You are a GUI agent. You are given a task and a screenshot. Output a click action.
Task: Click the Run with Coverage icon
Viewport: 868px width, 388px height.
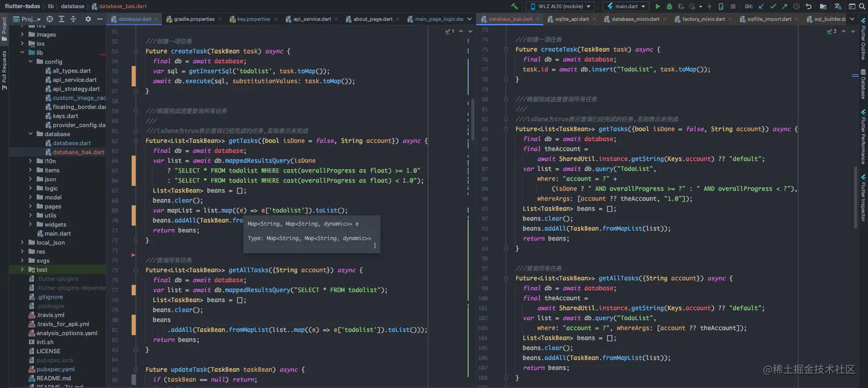[x=681, y=6]
